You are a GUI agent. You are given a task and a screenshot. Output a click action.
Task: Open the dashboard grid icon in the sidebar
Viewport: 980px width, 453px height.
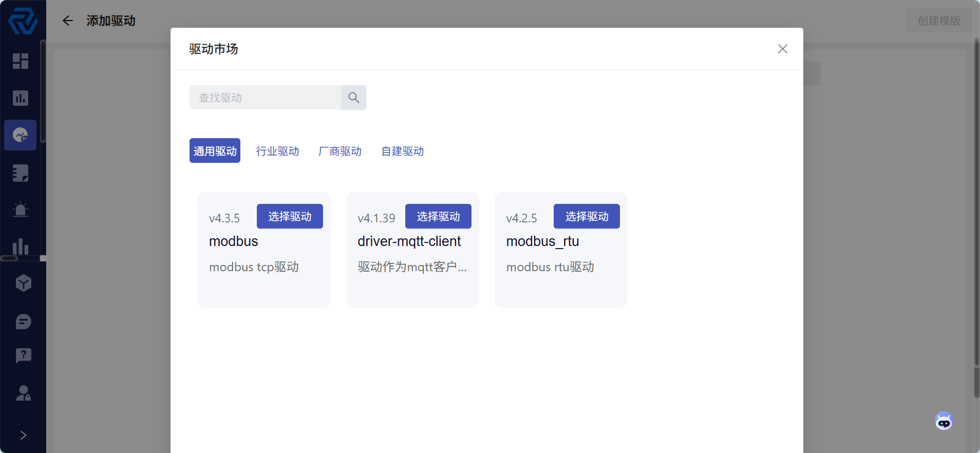pyautogui.click(x=21, y=61)
